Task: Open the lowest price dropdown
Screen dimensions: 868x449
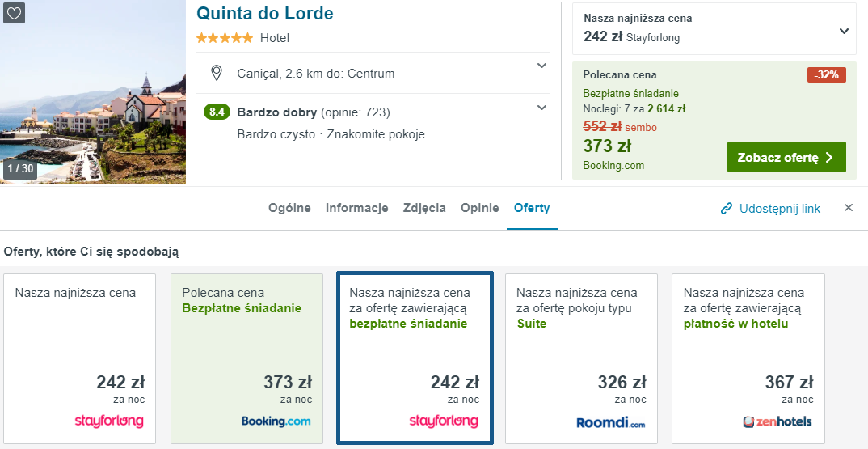Action: [x=844, y=31]
